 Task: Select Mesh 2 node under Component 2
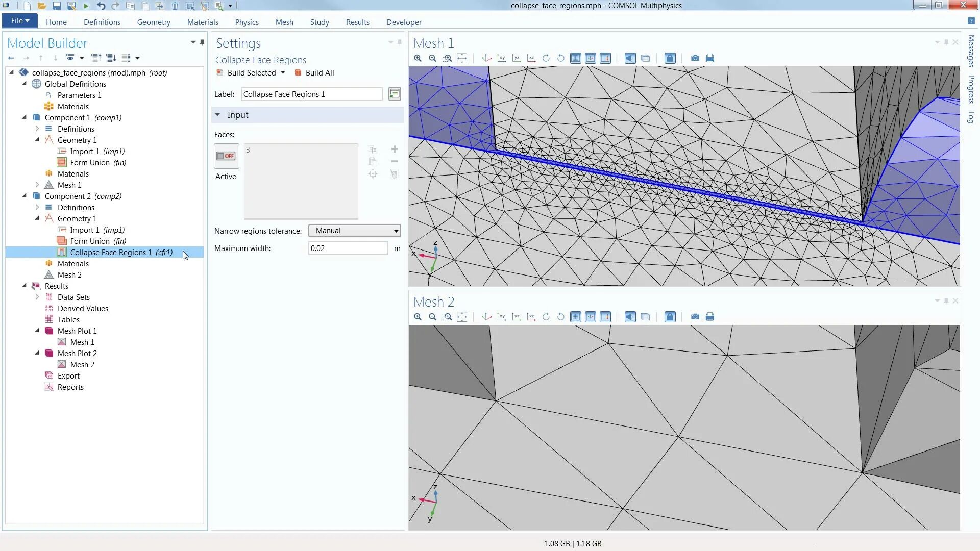coord(69,275)
